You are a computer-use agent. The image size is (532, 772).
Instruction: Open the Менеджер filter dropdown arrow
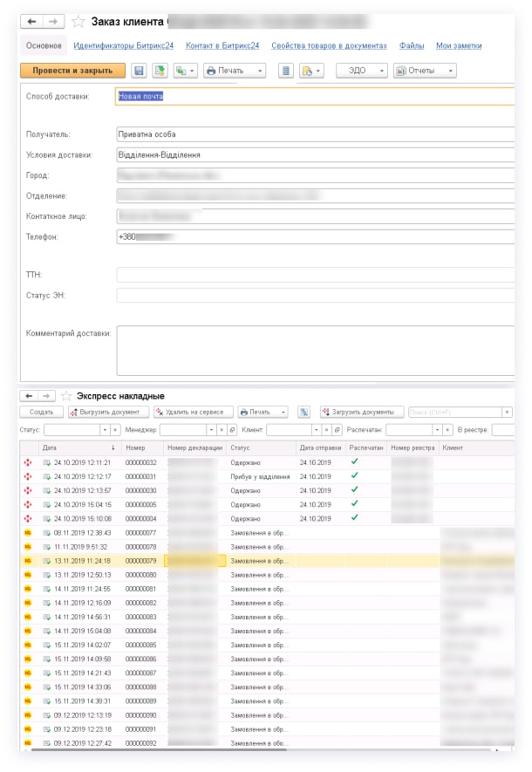211,430
